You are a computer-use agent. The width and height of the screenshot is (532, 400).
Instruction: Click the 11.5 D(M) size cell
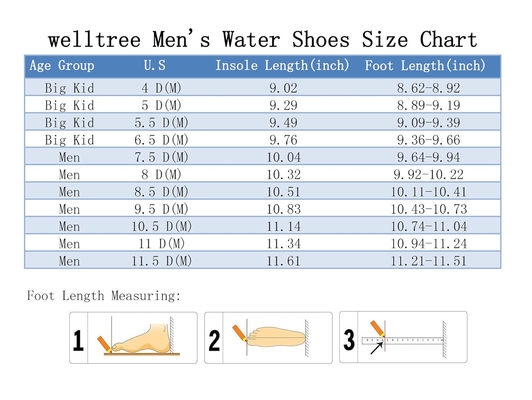[161, 261]
